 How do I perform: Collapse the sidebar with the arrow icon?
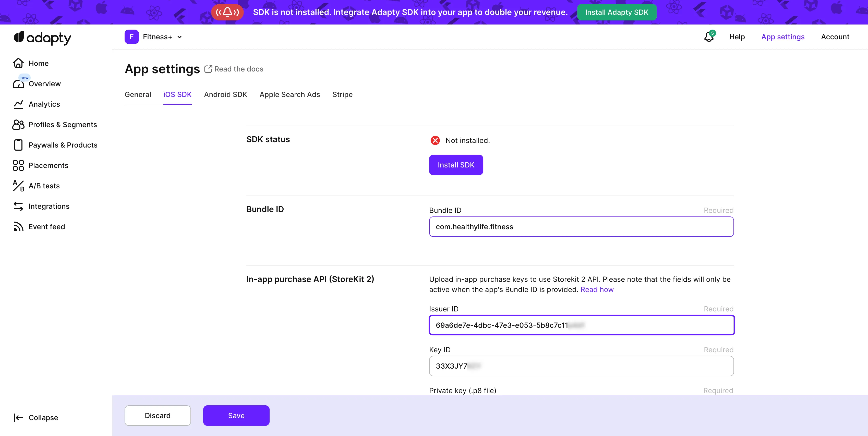pos(18,417)
